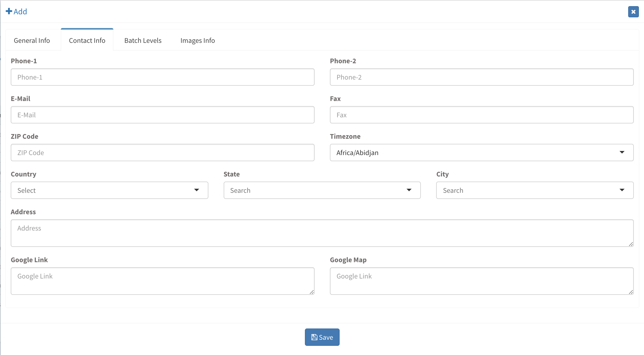
Task: Click into the Phone-1 field
Action: pyautogui.click(x=162, y=77)
